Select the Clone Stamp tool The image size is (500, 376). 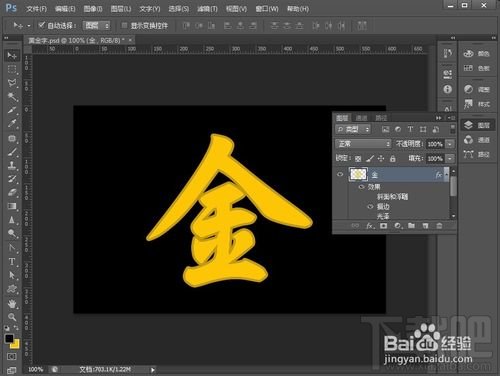pos(12,165)
